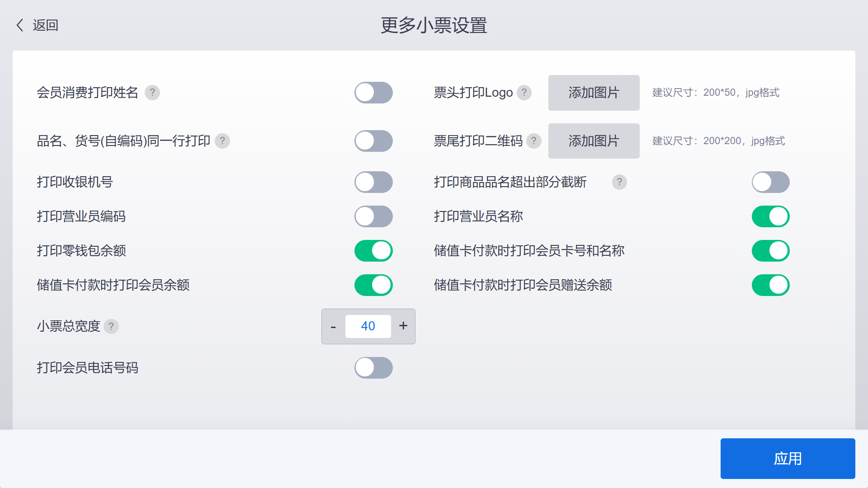Toggle 打印商品品名超出部分截断 switch
This screenshot has width=868, height=488.
(770, 182)
